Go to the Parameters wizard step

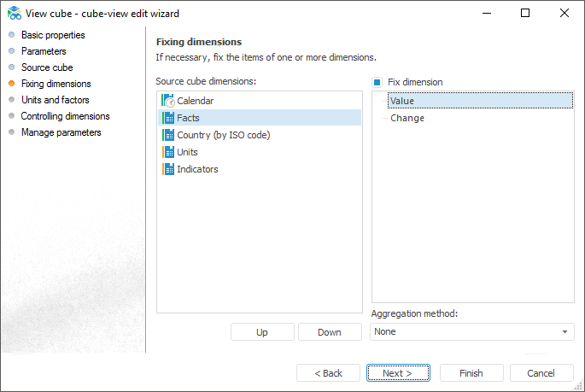(44, 51)
